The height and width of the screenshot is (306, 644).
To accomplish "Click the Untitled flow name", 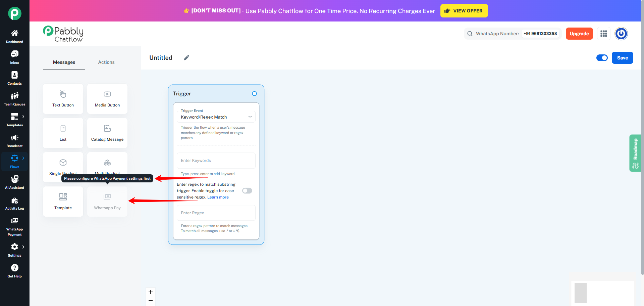I will tap(161, 58).
